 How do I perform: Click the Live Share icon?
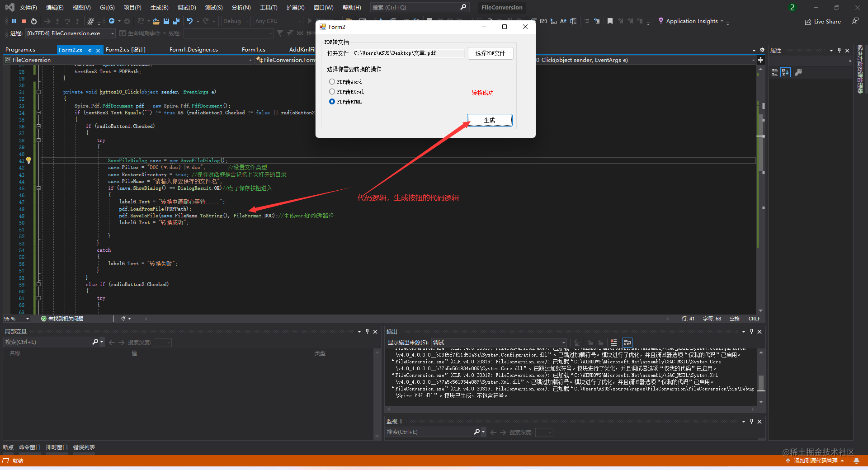pos(808,22)
